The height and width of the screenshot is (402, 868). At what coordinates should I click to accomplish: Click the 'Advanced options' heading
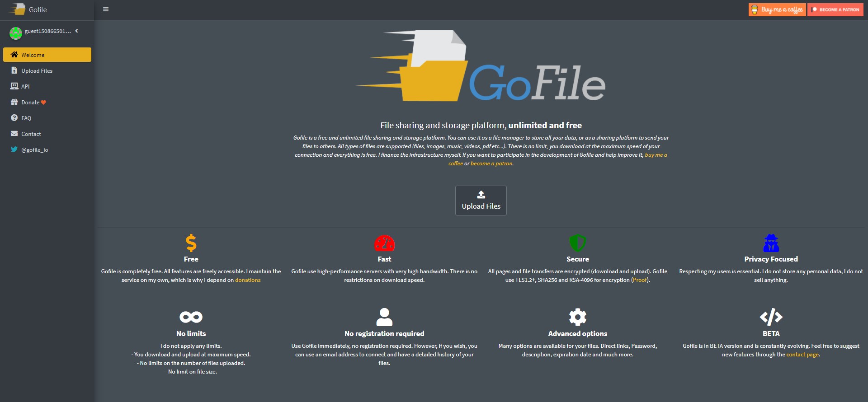578,334
